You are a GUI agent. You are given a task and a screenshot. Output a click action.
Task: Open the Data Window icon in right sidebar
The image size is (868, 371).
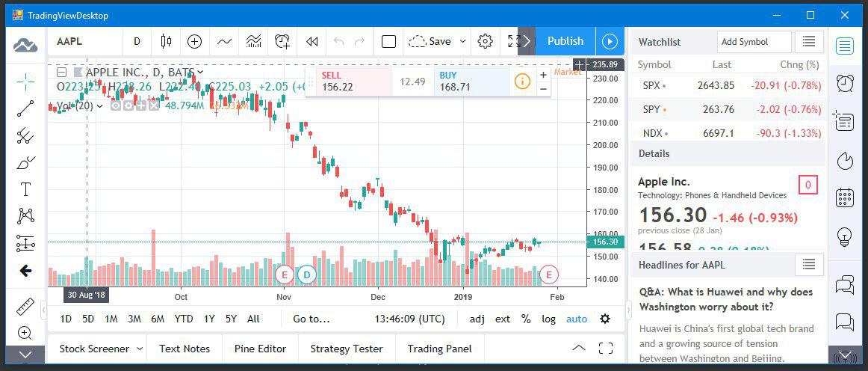point(844,121)
